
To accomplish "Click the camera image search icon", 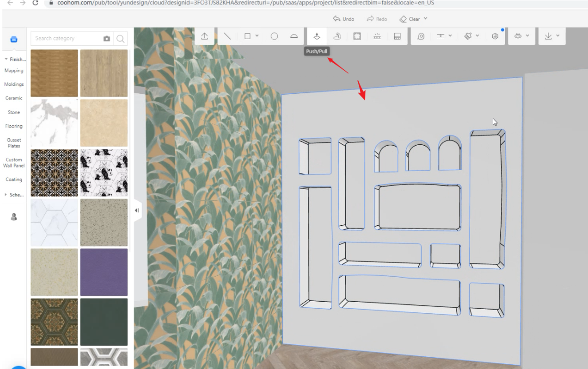I will tap(107, 39).
